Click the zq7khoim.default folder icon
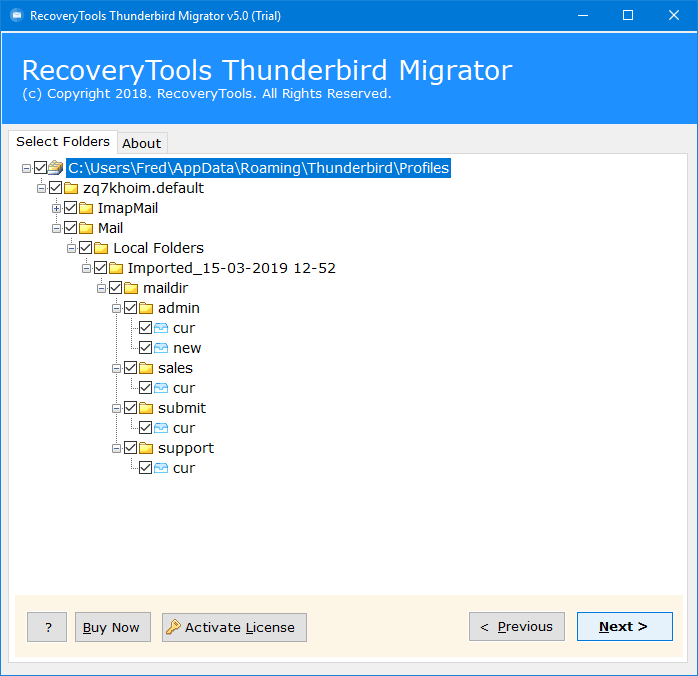The width and height of the screenshot is (698, 676). point(71,188)
